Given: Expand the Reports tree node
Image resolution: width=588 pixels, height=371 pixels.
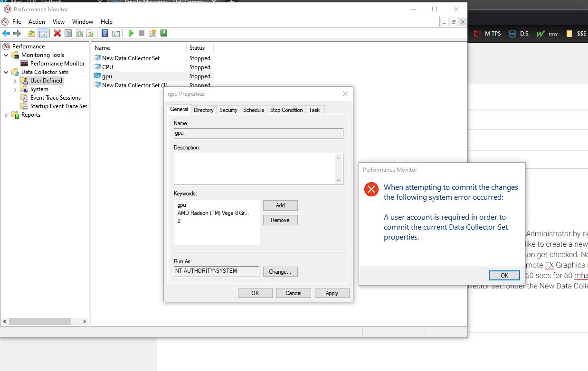Looking at the screenshot, I should pyautogui.click(x=6, y=115).
